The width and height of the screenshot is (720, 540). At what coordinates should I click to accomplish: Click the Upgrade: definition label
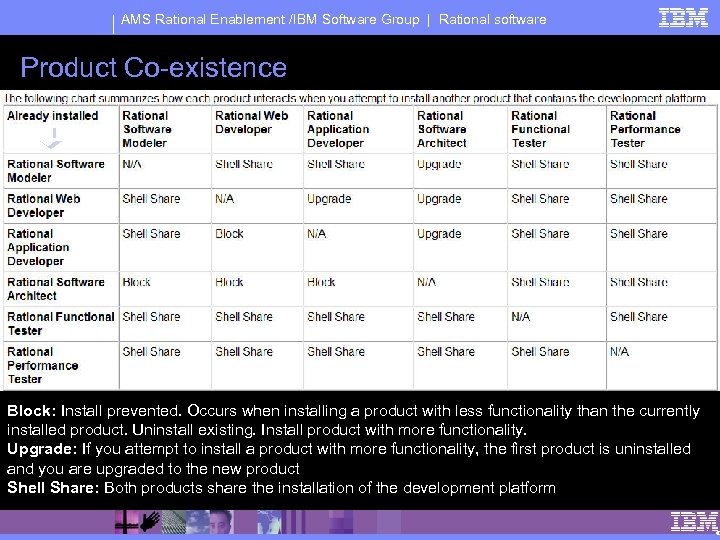click(42, 449)
